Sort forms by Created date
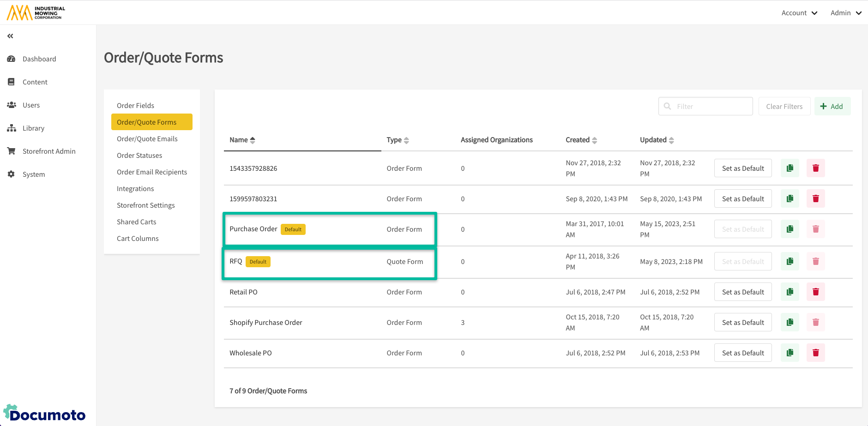This screenshot has width=868, height=426. [x=581, y=140]
